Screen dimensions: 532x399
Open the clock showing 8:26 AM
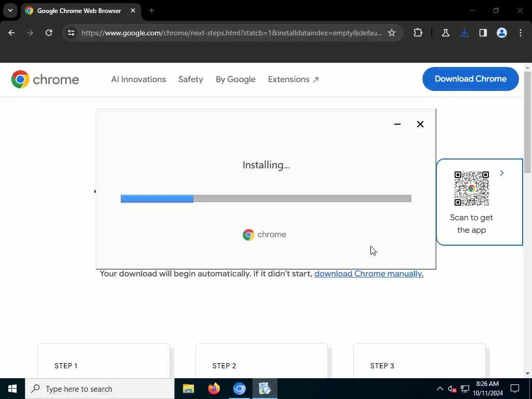pyautogui.click(x=488, y=389)
